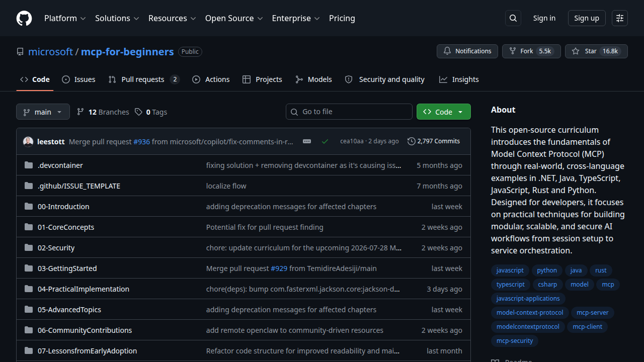This screenshot has height=362, width=644.
Task: Open the 01-CoreConcepts folder
Action: [x=66, y=227]
